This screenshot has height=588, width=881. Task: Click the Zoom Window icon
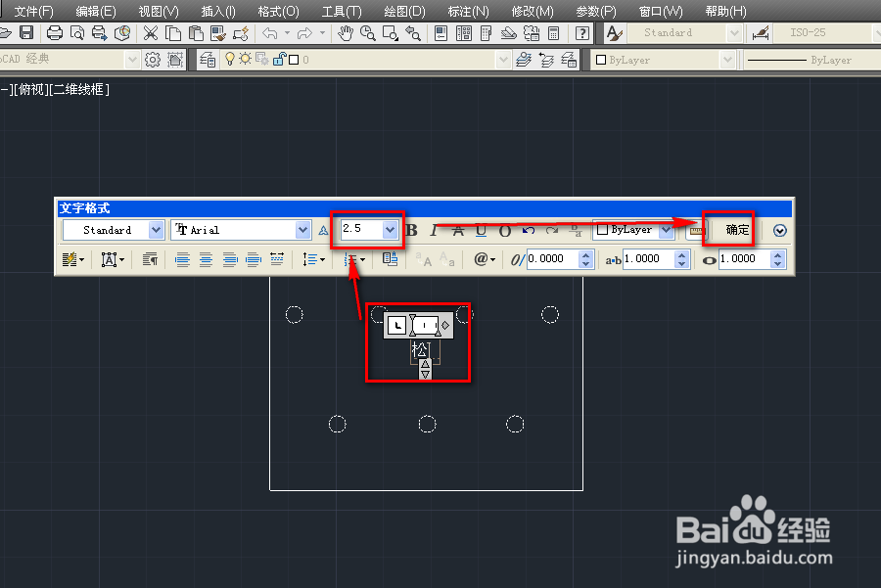tap(390, 33)
